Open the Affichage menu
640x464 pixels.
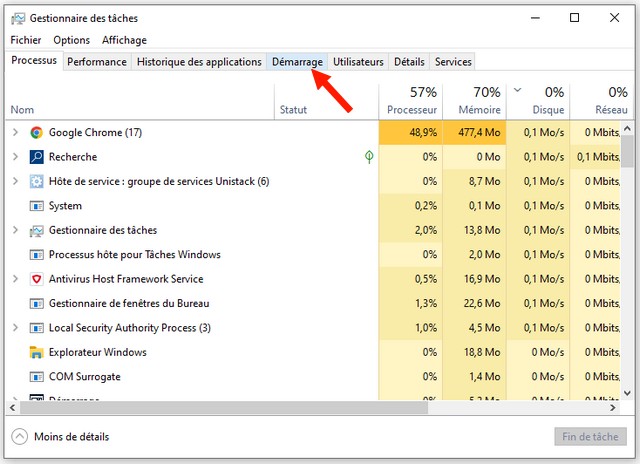pyautogui.click(x=124, y=40)
